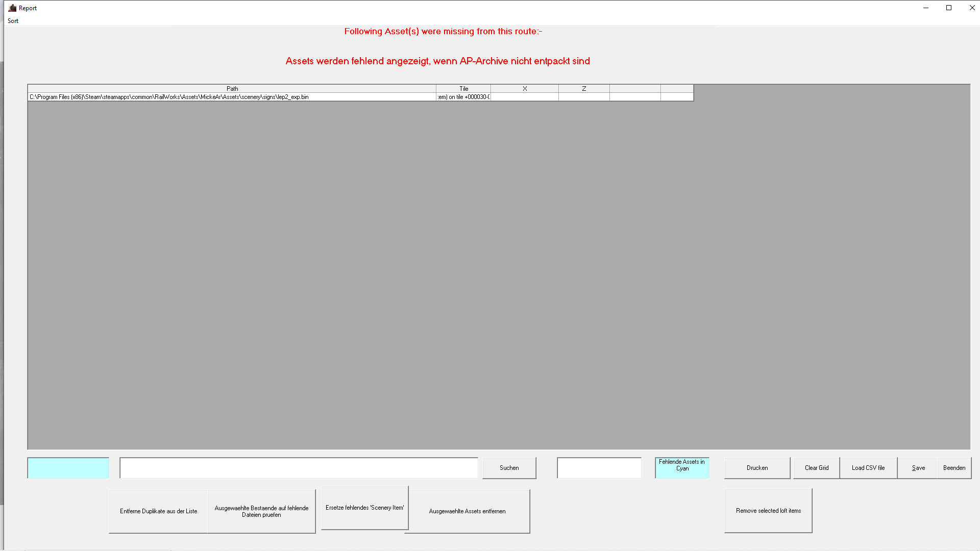980x551 pixels.
Task: Click the small empty field beside Suchen
Action: point(599,468)
